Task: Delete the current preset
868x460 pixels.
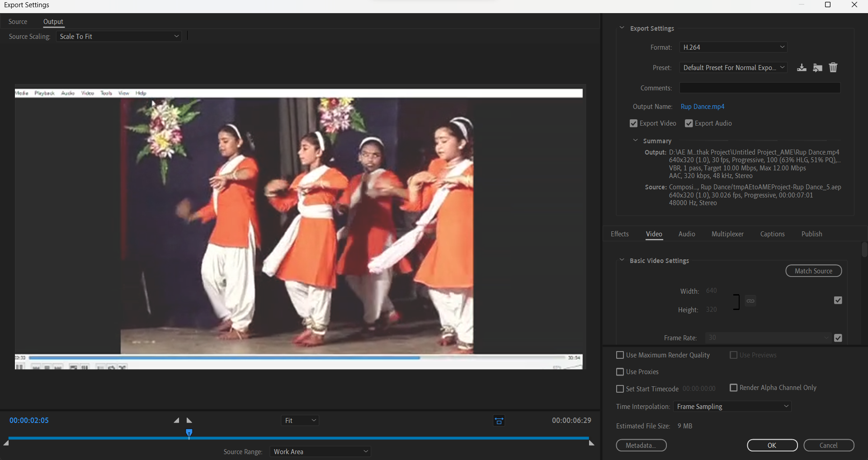Action: (833, 67)
